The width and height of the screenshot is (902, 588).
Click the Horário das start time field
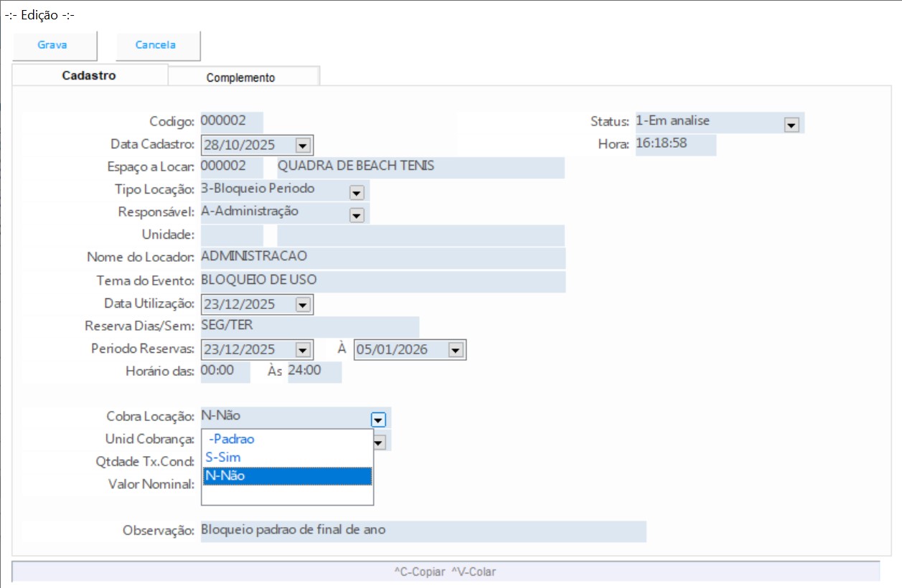tap(225, 372)
